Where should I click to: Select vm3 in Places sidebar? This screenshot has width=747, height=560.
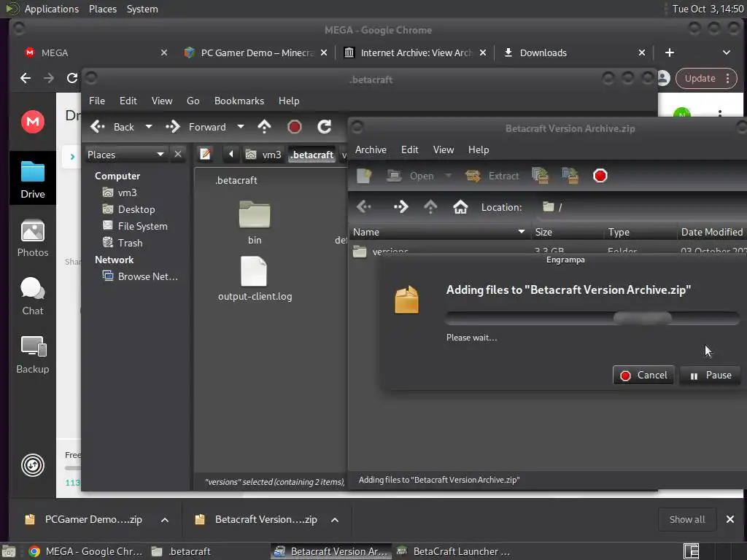(x=120, y=192)
